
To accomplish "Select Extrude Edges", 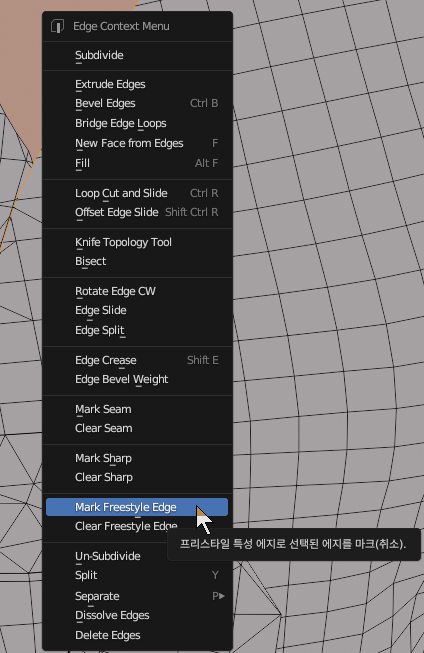I will tap(137, 85).
